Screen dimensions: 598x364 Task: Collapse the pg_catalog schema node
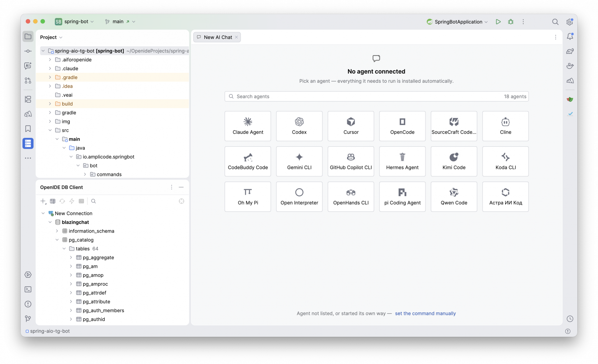(57, 240)
